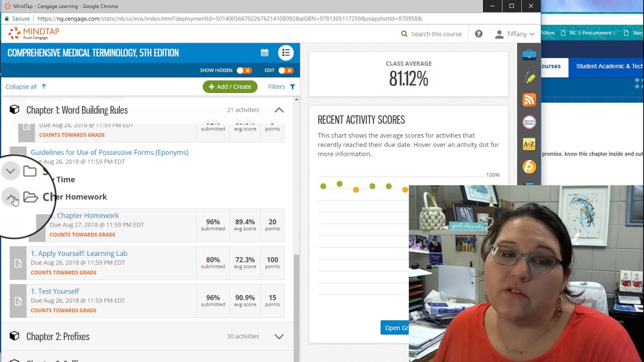Viewport: 644px width, 362px height.
Task: Open the A-Z glossary app
Action: click(529, 144)
